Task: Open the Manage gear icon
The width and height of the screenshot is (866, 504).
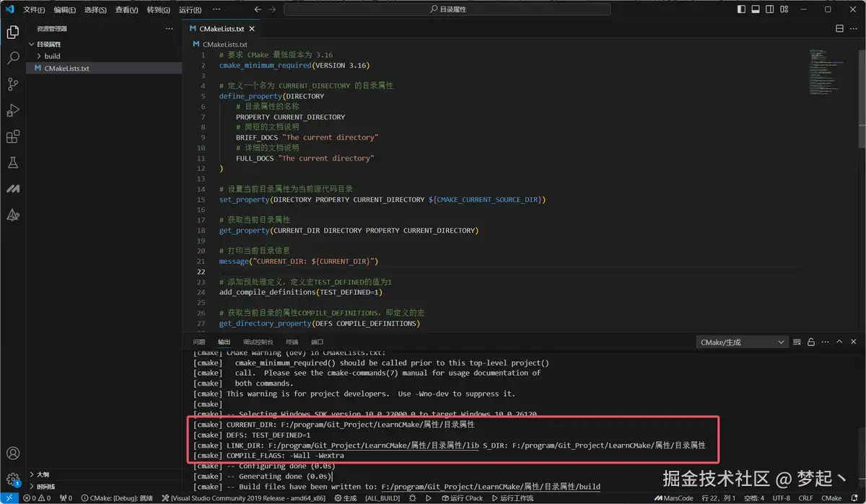Action: coord(12,479)
